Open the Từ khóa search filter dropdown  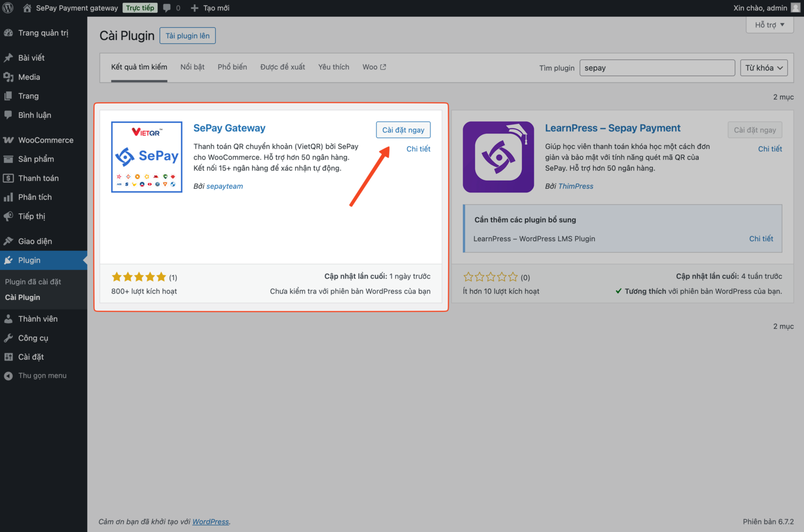click(763, 67)
